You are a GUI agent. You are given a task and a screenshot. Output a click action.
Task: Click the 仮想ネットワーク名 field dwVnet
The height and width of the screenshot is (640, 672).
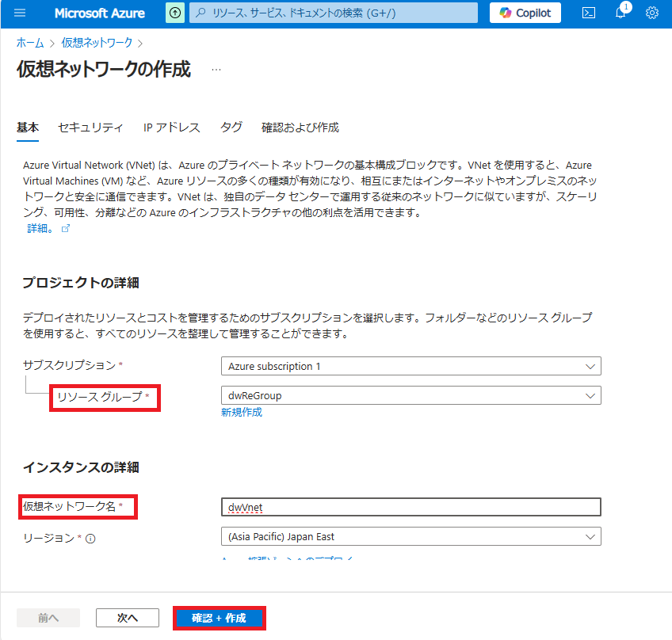tap(411, 507)
